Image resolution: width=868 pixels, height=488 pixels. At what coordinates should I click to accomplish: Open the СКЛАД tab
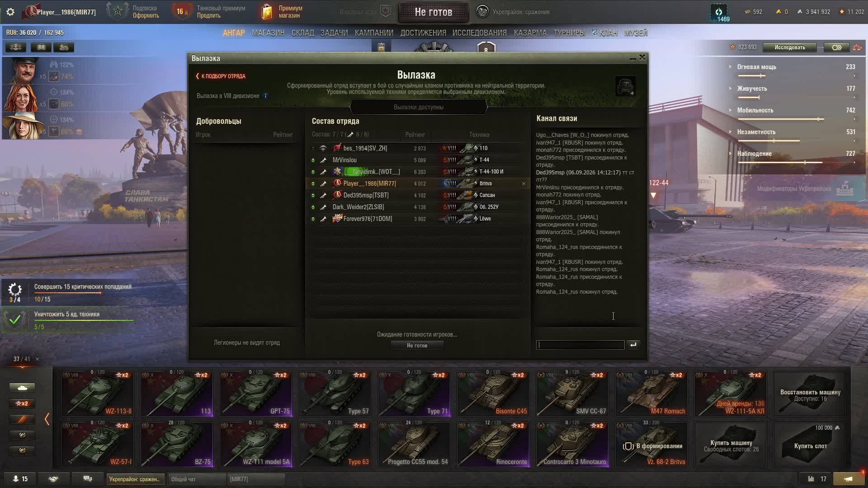[302, 33]
